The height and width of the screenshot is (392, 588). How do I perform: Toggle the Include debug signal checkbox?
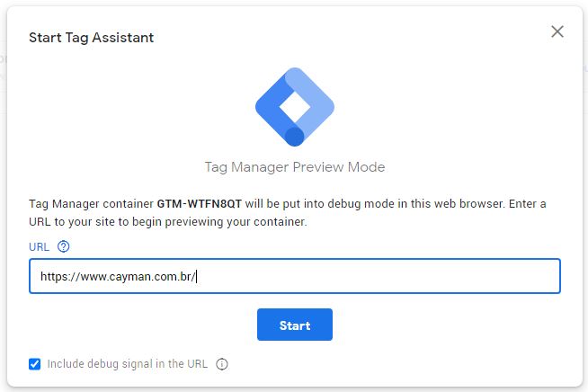coord(34,364)
